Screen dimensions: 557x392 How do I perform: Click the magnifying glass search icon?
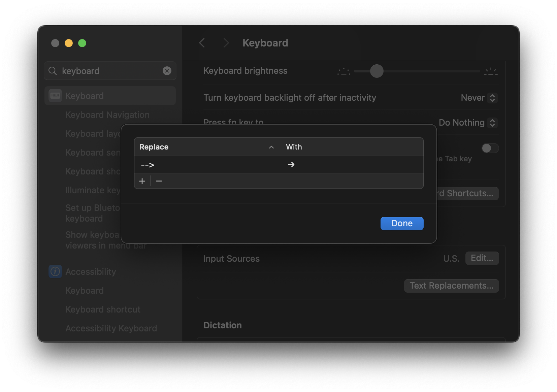(x=53, y=71)
